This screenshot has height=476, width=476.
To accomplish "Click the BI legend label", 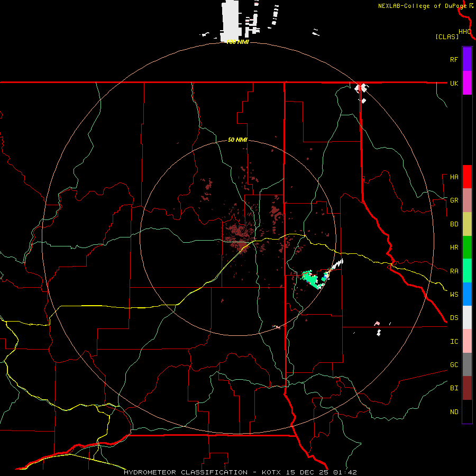I will coord(454,388).
